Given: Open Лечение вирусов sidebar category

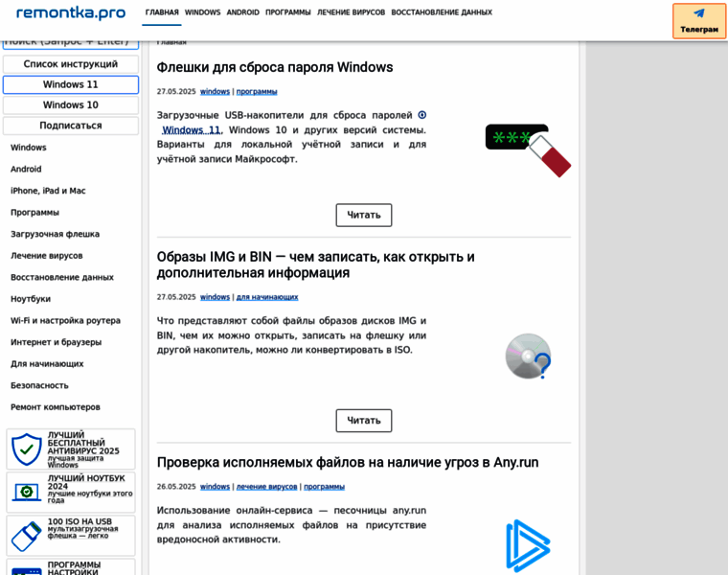Looking at the screenshot, I should [46, 256].
